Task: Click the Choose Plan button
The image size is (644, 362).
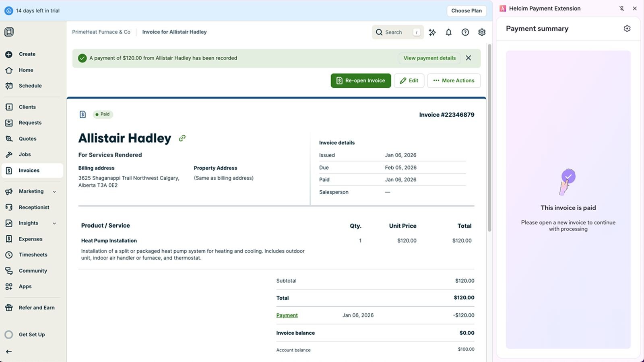Action: pyautogui.click(x=466, y=11)
